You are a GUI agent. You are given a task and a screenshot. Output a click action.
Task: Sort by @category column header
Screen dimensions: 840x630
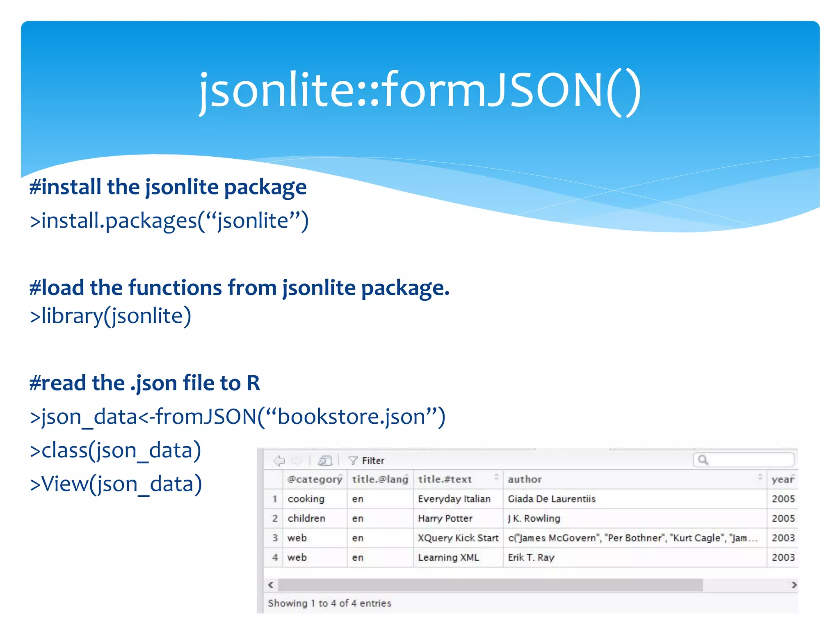(315, 479)
